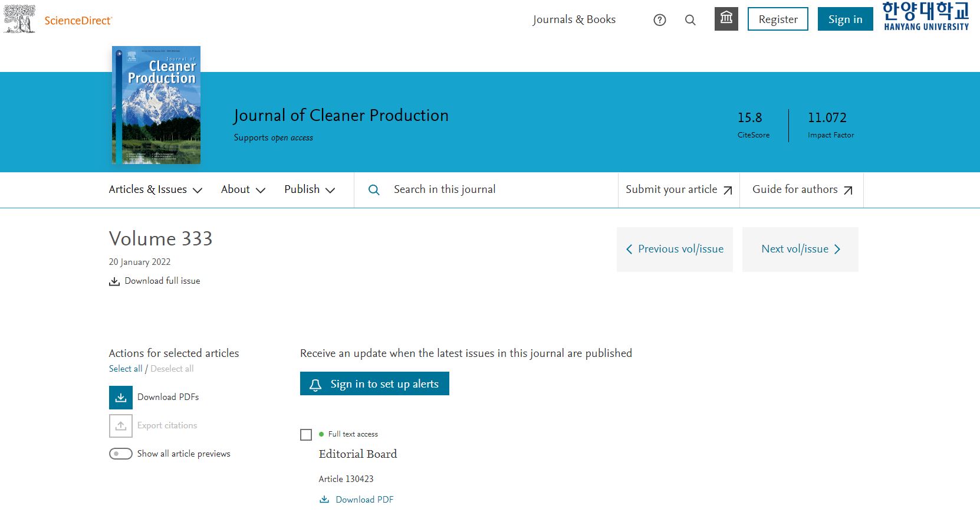Image resolution: width=980 pixels, height=528 pixels.
Task: Toggle Show all article previews switch
Action: pyautogui.click(x=121, y=454)
